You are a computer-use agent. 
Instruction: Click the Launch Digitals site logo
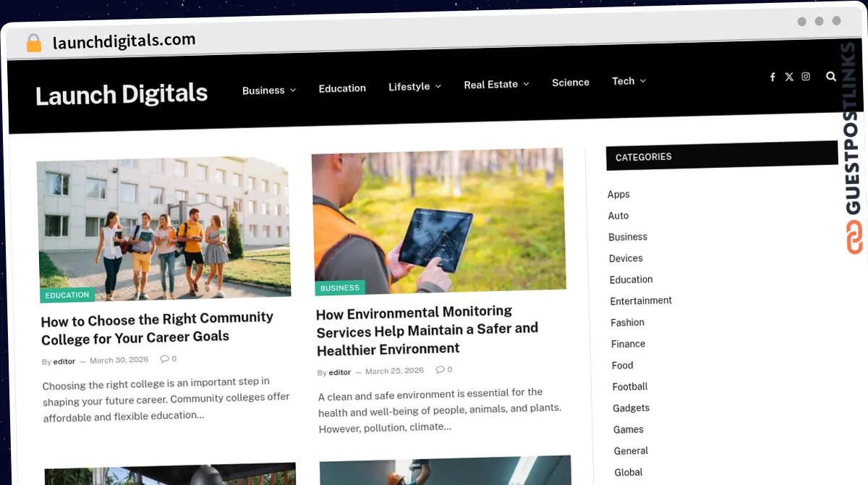[122, 94]
